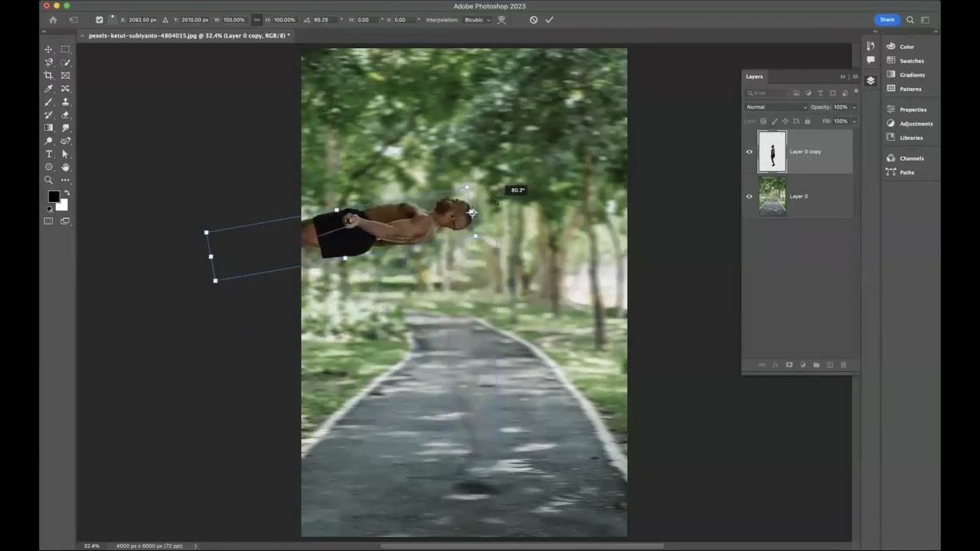Select the Eraser tool
The image size is (980, 551).
[x=65, y=115]
